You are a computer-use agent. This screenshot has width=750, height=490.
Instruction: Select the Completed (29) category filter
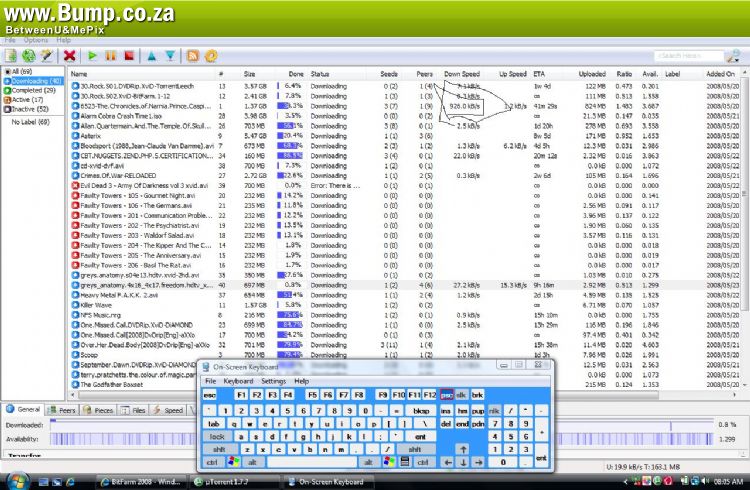34,90
